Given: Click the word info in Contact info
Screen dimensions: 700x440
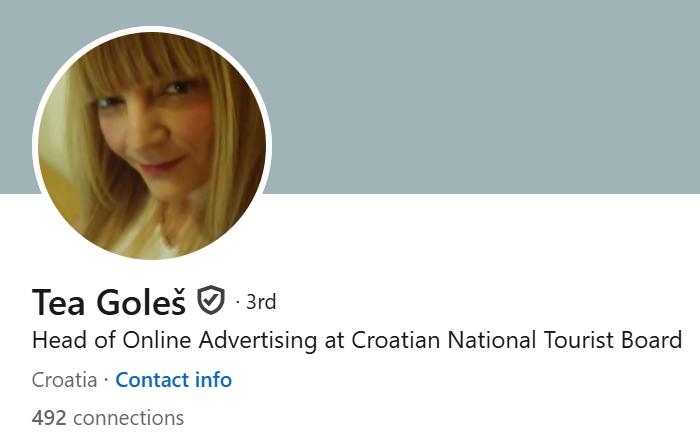Looking at the screenshot, I should [213, 380].
